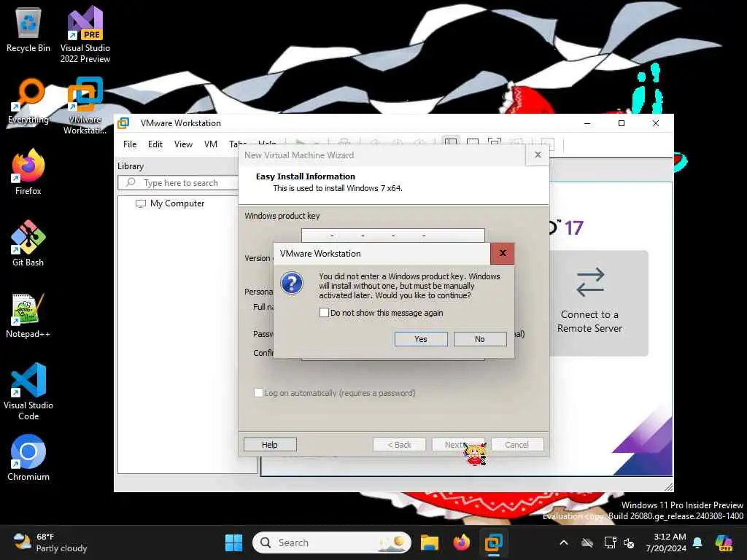Click the Help button in the wizard
The height and width of the screenshot is (560, 747).
[270, 445]
